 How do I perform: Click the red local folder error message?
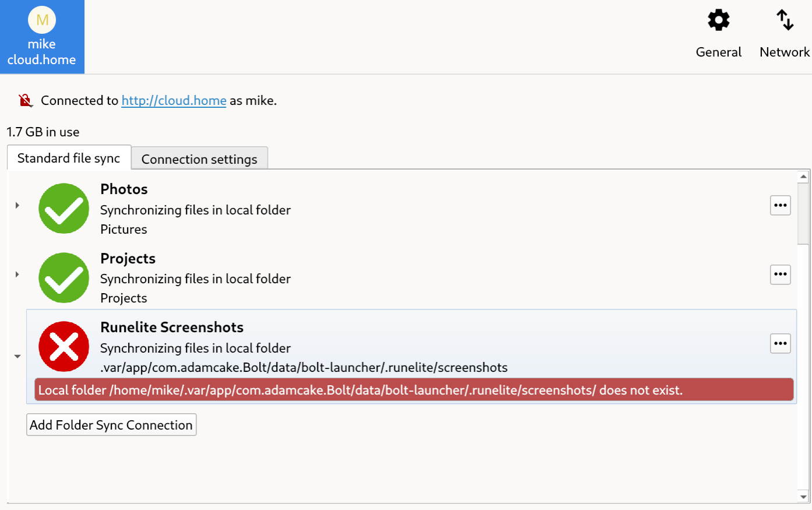tap(414, 390)
